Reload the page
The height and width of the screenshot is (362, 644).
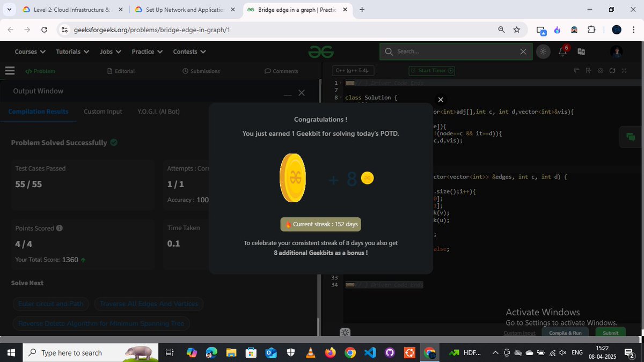point(43,29)
